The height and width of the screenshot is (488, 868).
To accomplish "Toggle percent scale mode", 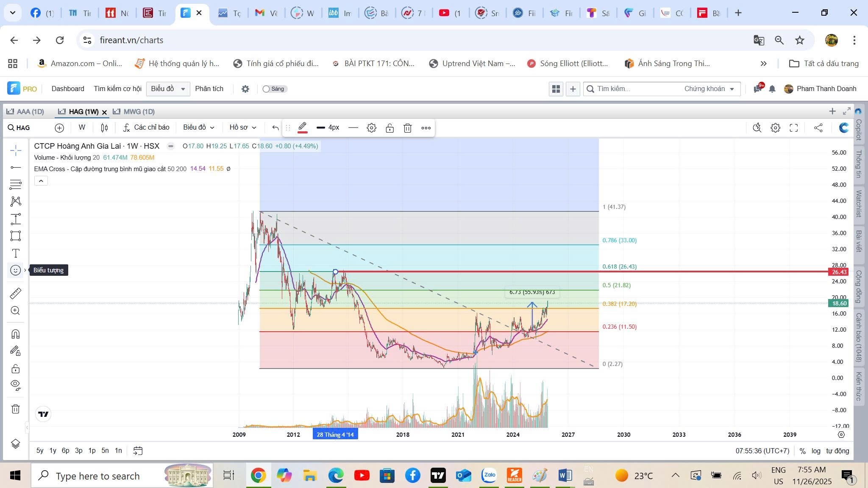I will pos(802,451).
